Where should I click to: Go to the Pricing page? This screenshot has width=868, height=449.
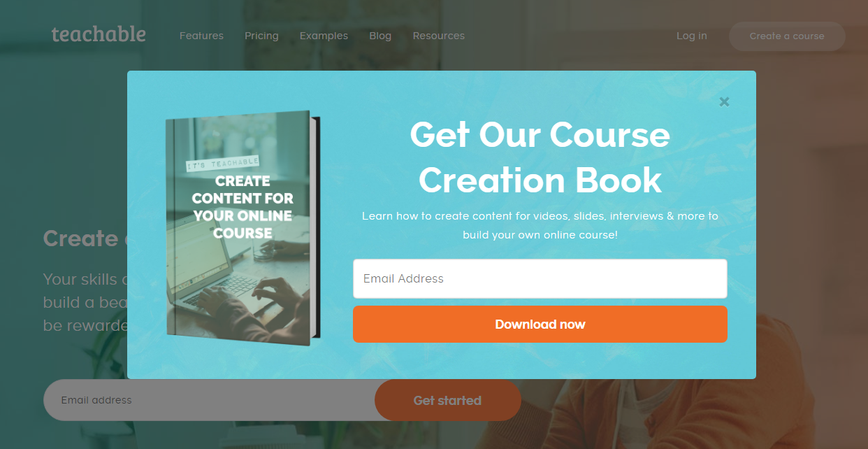pyautogui.click(x=261, y=36)
